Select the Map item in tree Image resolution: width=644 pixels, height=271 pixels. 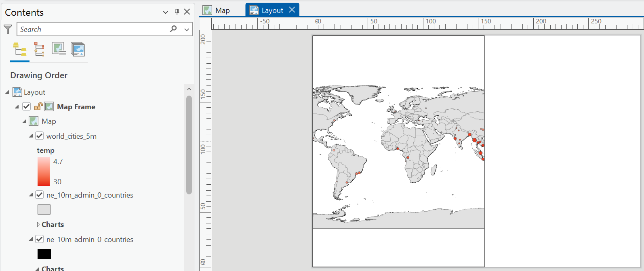tap(49, 121)
